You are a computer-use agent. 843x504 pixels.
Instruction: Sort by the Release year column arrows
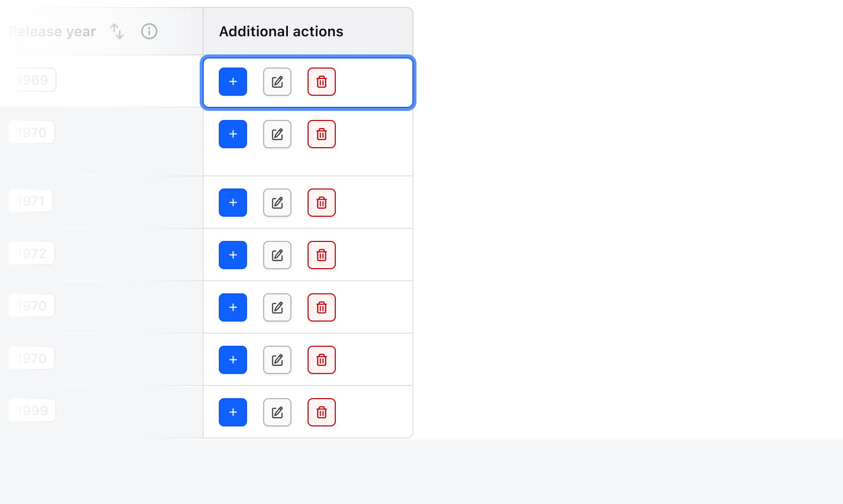tap(117, 31)
